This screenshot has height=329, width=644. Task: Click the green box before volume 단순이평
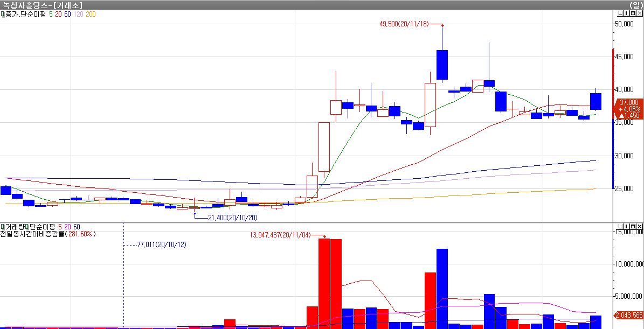coord(27,227)
